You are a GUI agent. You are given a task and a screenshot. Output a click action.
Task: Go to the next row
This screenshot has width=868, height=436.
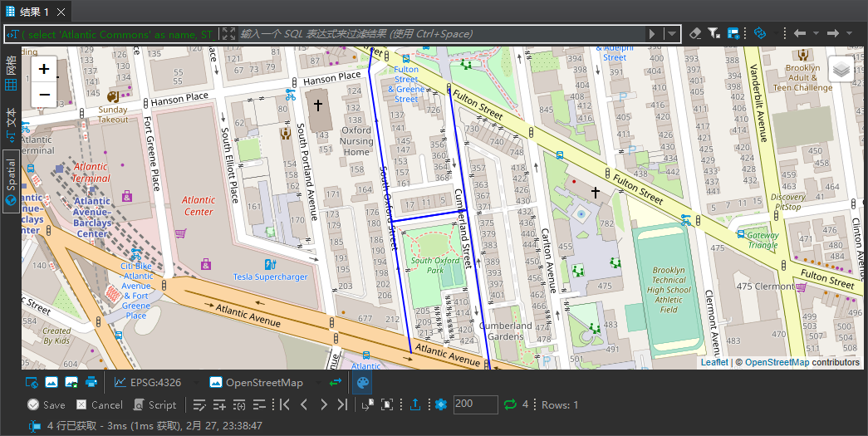[x=324, y=405]
